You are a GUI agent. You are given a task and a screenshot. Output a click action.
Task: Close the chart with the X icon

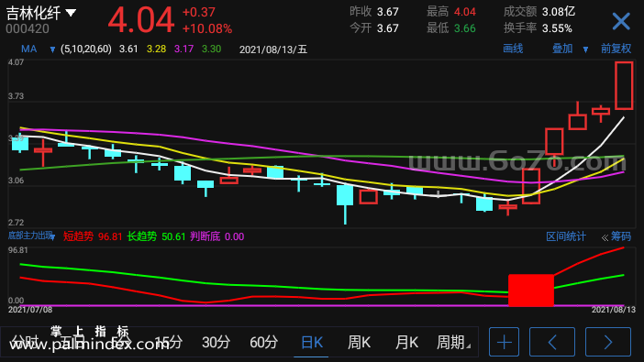pyautogui.click(x=621, y=21)
